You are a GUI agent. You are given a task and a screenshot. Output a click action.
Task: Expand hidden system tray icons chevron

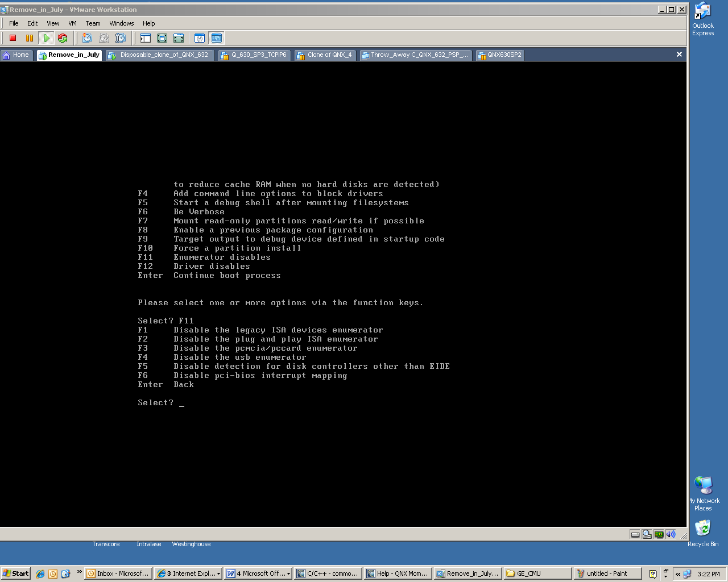pos(678,574)
